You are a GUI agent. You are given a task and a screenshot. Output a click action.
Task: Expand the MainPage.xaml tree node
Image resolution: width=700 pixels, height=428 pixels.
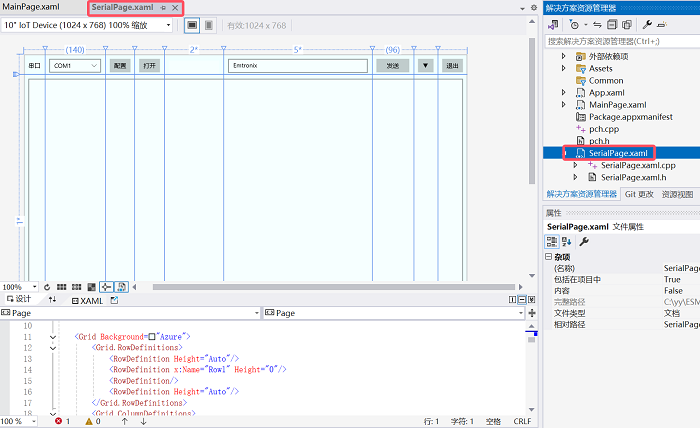pyautogui.click(x=563, y=105)
